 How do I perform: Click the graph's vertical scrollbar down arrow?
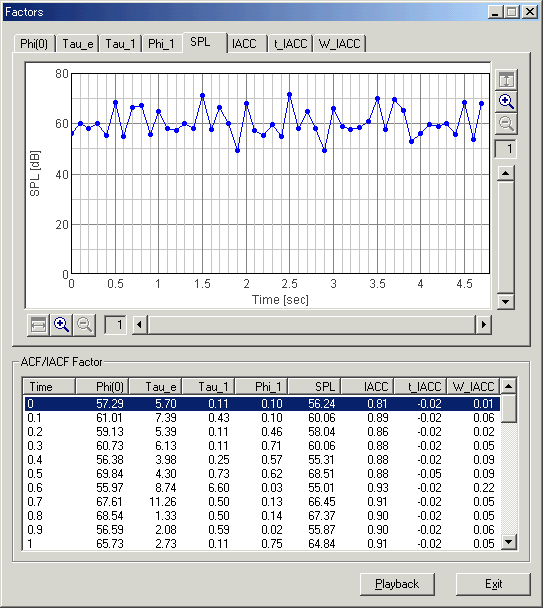click(x=505, y=301)
